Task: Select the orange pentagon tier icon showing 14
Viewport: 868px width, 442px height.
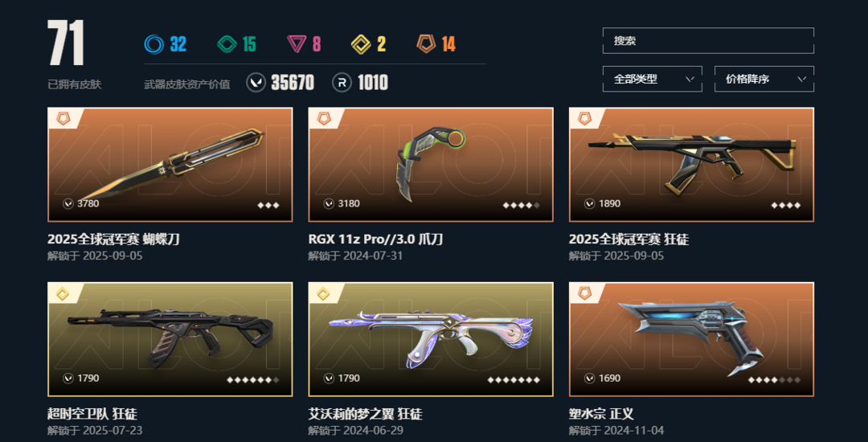Action: click(x=426, y=43)
